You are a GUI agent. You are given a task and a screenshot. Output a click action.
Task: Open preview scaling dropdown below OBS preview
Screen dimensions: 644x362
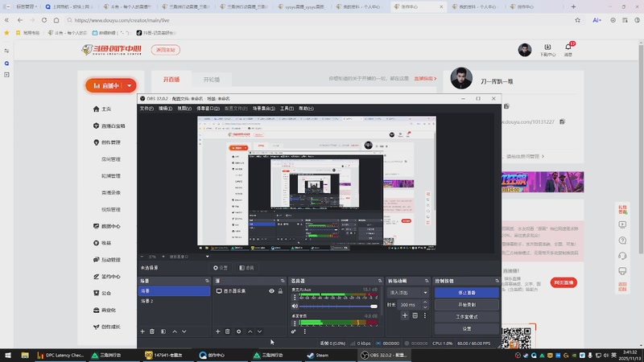click(x=208, y=257)
